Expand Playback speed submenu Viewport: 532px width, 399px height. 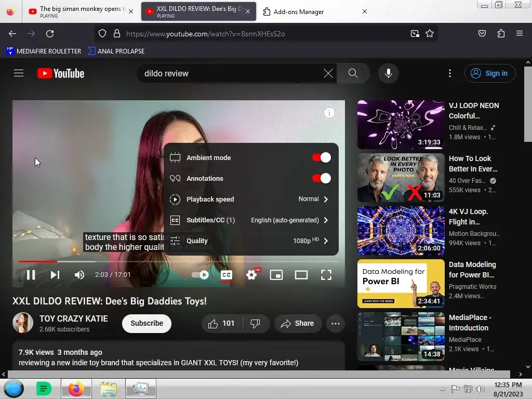coord(251,199)
